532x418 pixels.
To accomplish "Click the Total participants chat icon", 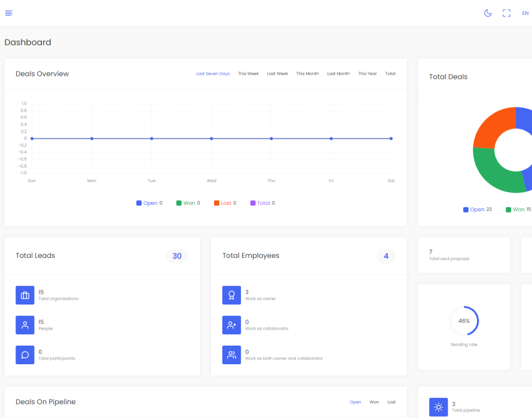I will (x=25, y=355).
